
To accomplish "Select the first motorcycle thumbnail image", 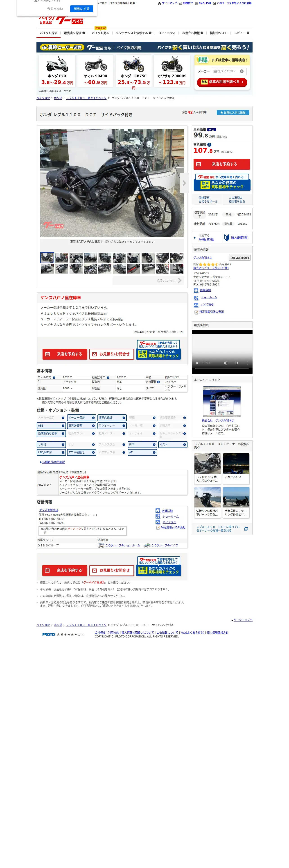I will point(47,258).
